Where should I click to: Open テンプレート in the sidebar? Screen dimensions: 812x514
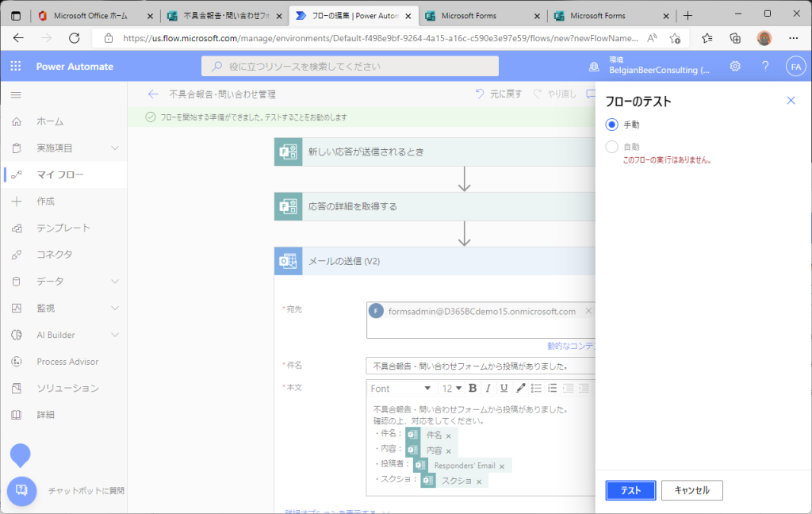click(63, 228)
